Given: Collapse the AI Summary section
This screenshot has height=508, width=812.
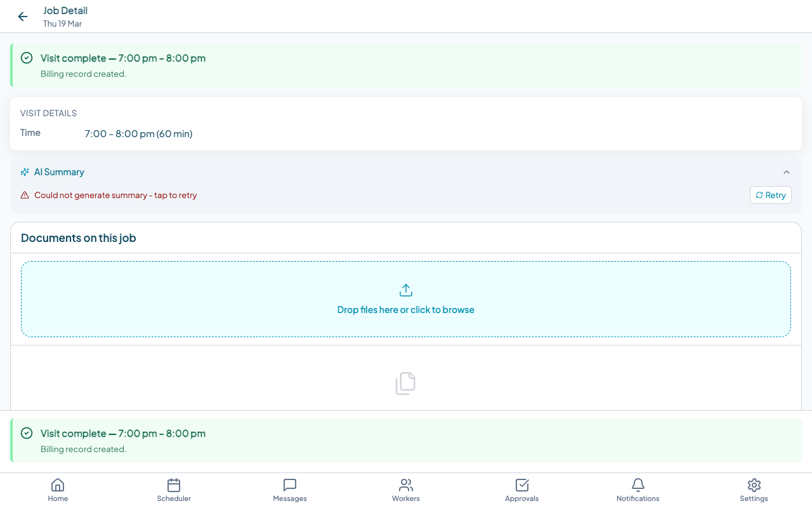Looking at the screenshot, I should (x=787, y=172).
